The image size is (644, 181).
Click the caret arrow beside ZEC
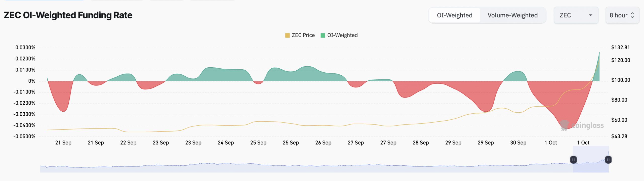point(590,15)
